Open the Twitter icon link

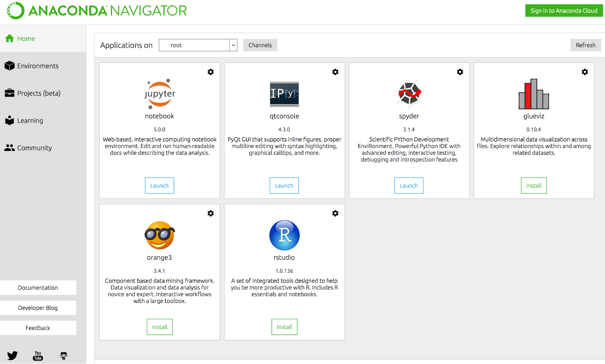(x=12, y=355)
